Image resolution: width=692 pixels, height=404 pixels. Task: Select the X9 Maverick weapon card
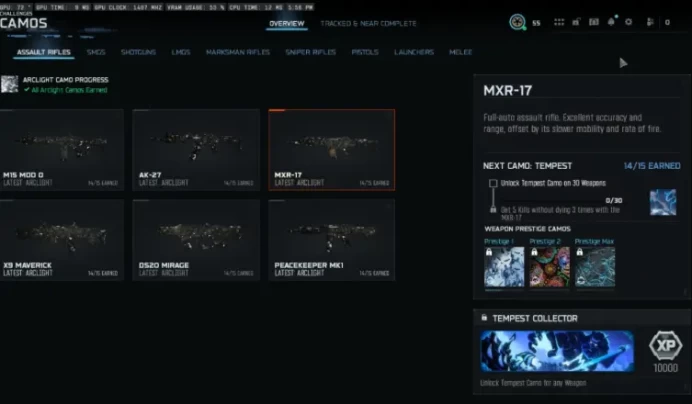pyautogui.click(x=61, y=240)
